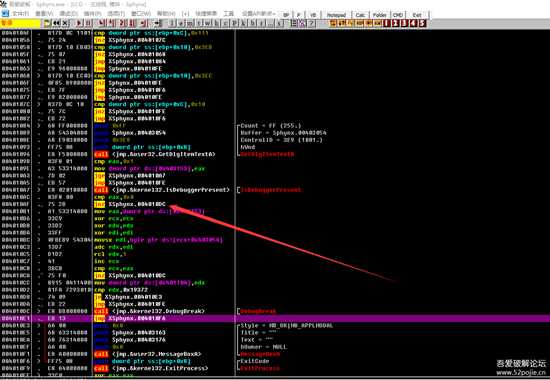
Task: Click the help question mark toolbar icon
Action: click(311, 24)
